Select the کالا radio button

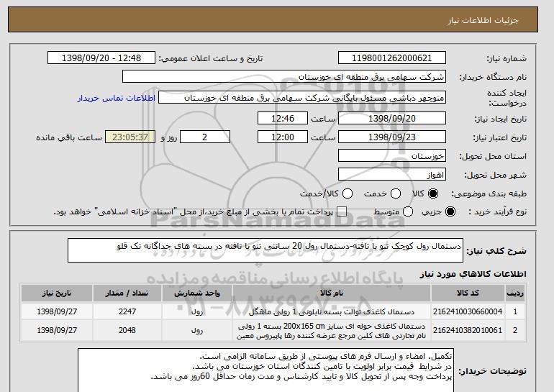point(433,193)
